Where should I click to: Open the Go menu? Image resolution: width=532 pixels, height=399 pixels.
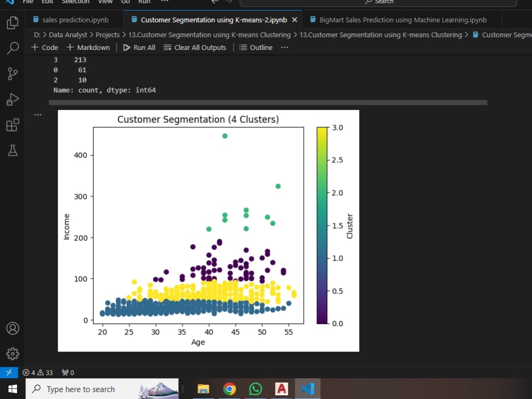tap(126, 2)
